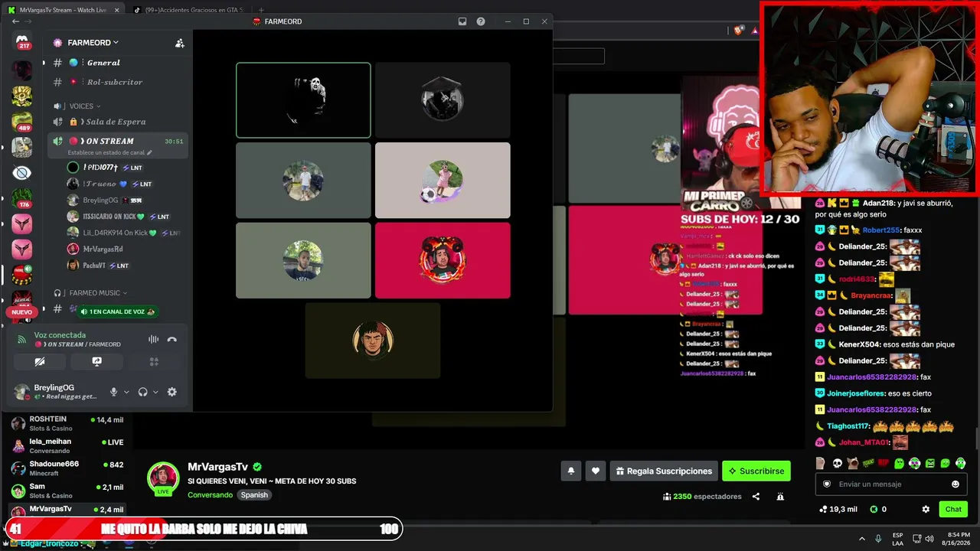Switch to the MrVargasTv Stream browser tab
Image resolution: width=980 pixels, height=551 pixels.
point(62,10)
